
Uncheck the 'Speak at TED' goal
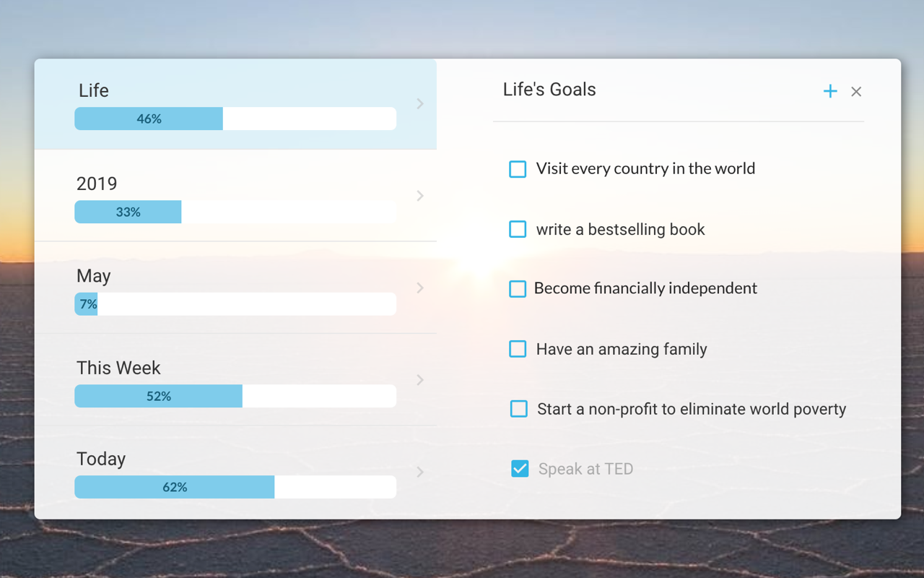(520, 468)
